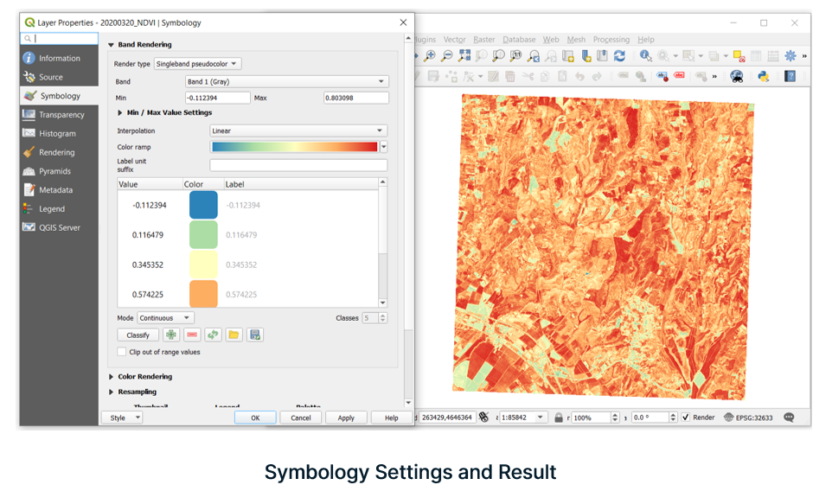Click the invert color ramp icon
832x504 pixels.
pos(213,335)
